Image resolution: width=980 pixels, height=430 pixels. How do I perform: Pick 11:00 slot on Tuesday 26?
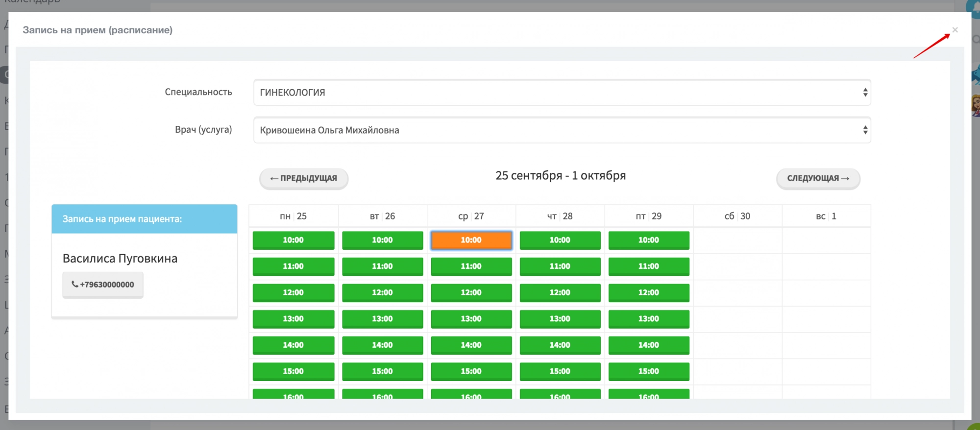(x=382, y=266)
